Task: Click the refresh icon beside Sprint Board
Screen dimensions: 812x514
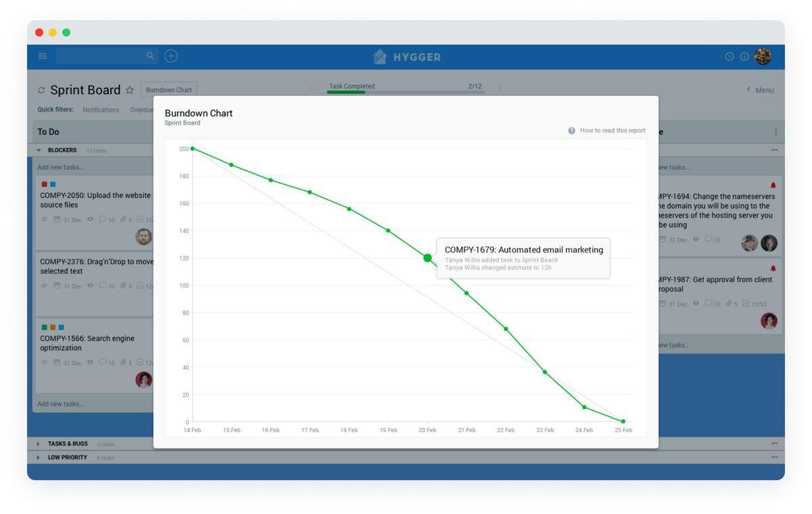Action: click(x=41, y=91)
